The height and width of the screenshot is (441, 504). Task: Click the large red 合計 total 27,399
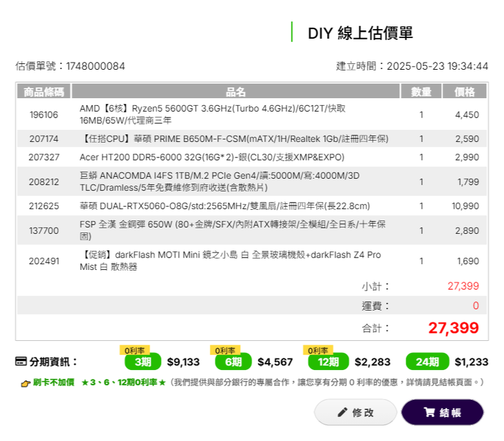[454, 328]
